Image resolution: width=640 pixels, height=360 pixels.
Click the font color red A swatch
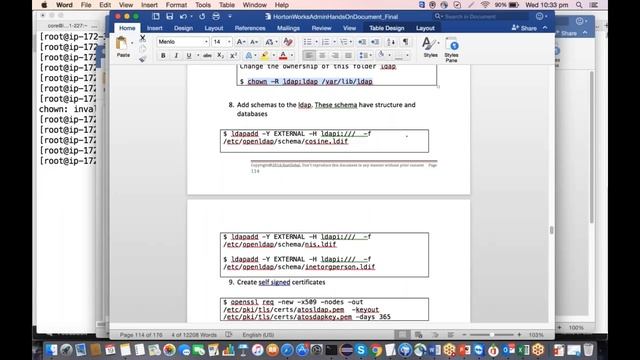pyautogui.click(x=283, y=56)
